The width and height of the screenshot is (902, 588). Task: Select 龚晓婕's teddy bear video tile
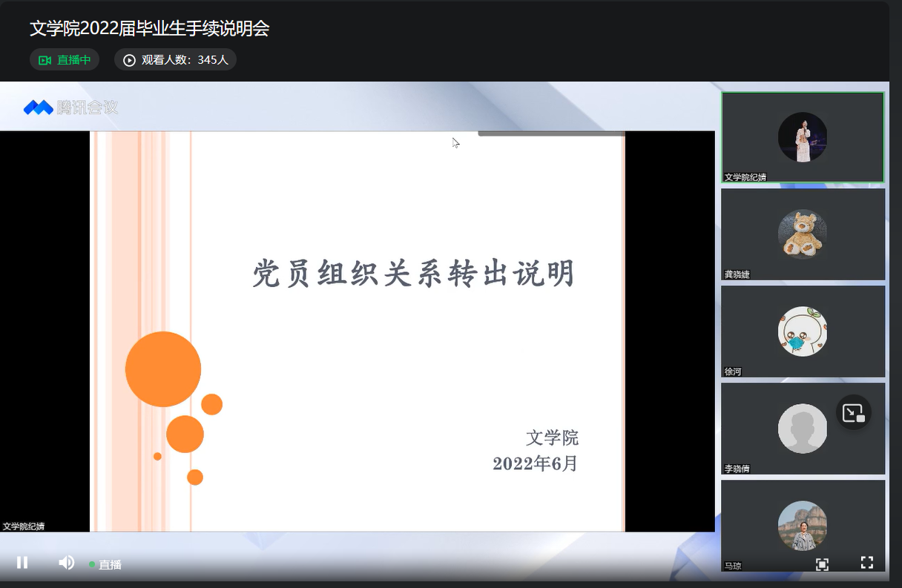[802, 234]
